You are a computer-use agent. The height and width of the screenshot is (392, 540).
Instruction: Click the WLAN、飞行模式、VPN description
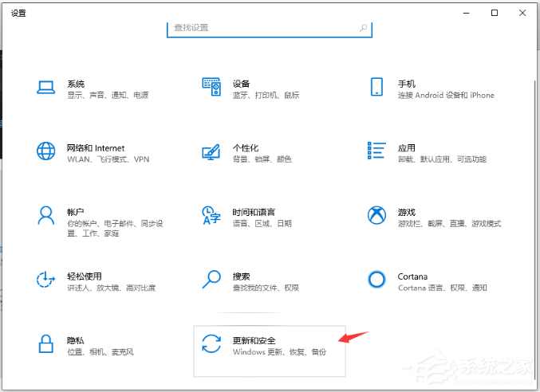click(x=108, y=159)
